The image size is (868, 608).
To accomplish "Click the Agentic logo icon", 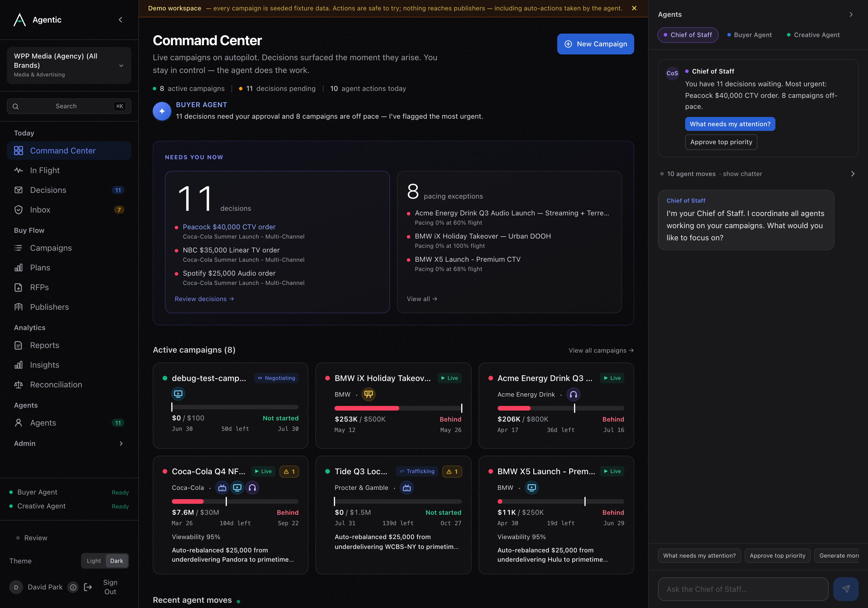I will (19, 20).
